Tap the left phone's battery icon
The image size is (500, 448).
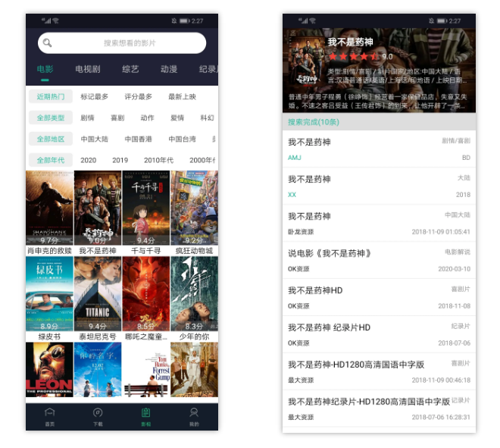point(184,20)
